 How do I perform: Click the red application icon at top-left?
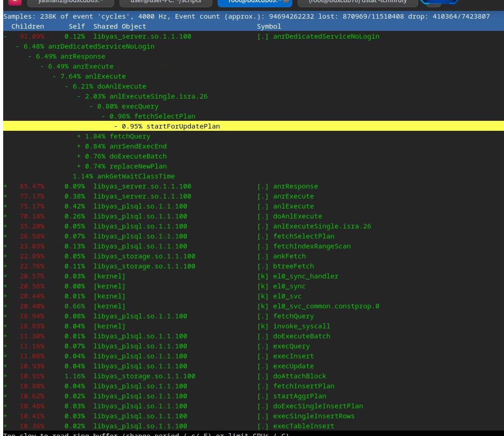(x=15, y=2)
